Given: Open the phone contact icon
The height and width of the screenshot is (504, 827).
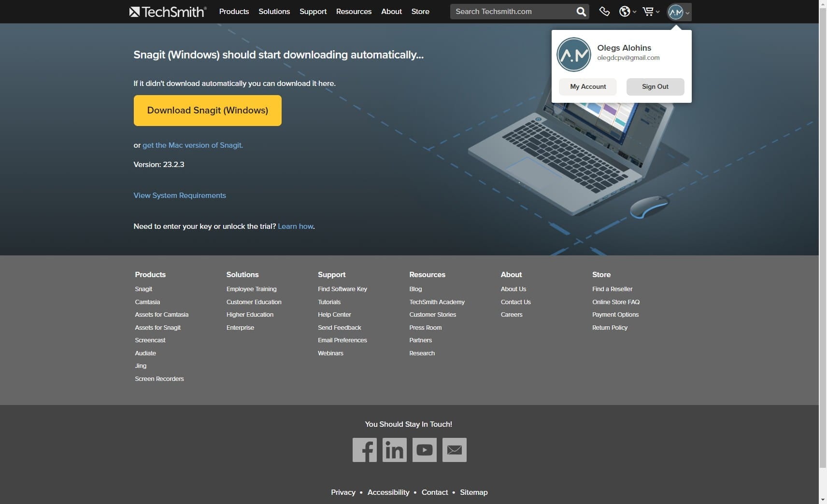Looking at the screenshot, I should 604,12.
